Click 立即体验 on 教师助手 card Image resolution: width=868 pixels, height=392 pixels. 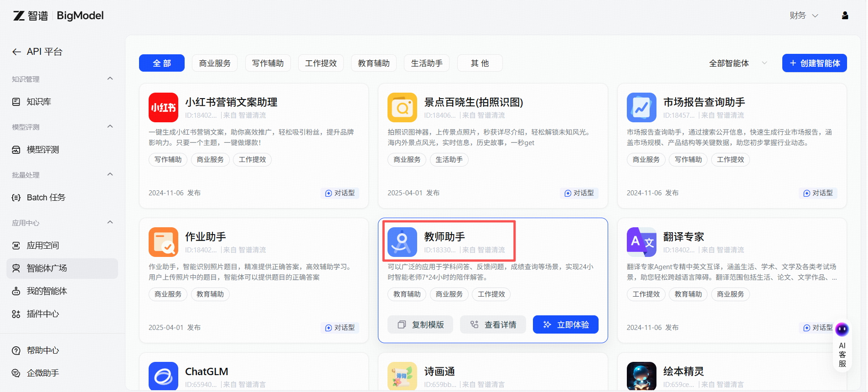[565, 324]
